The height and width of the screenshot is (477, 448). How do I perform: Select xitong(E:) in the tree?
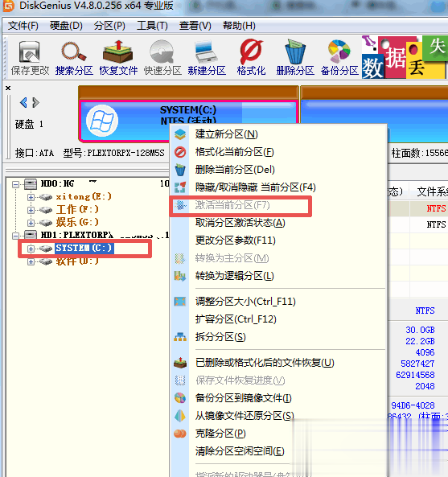pyautogui.click(x=84, y=197)
